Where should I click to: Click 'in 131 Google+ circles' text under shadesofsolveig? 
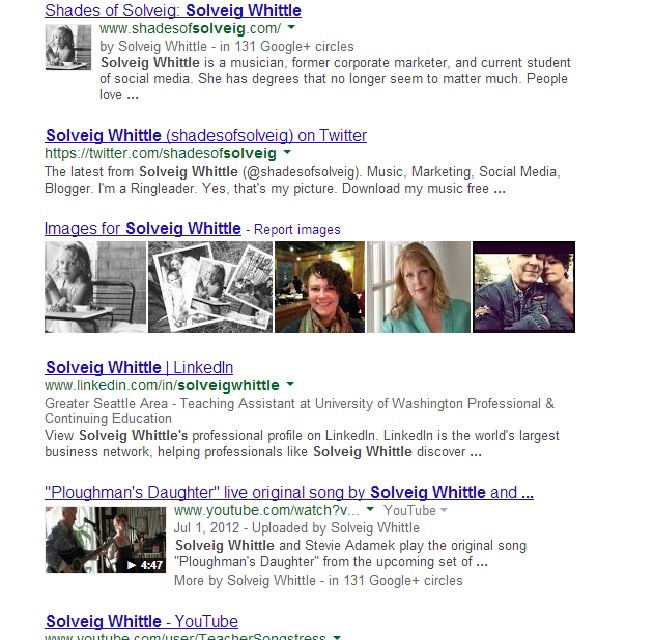pyautogui.click(x=287, y=46)
